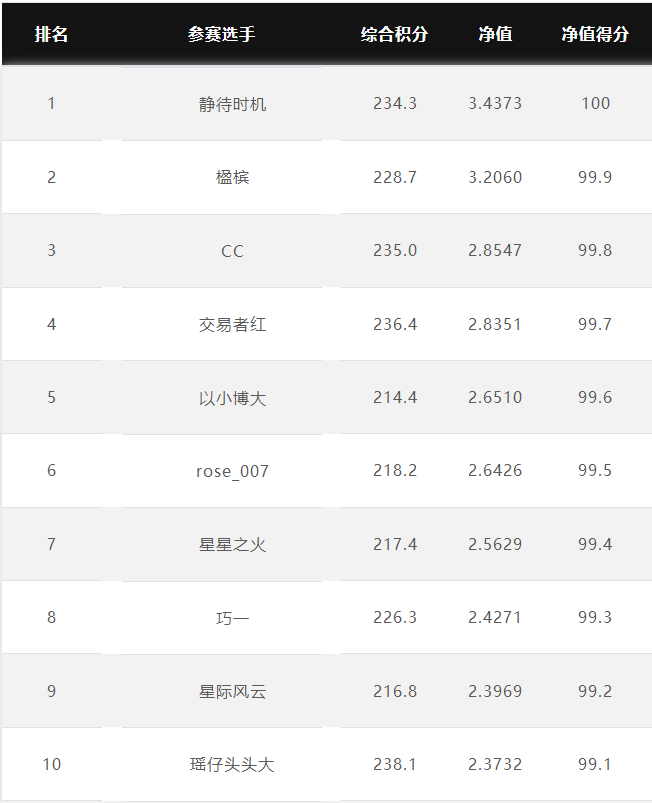Open contestant CC's entry
The image size is (652, 803).
point(233,251)
